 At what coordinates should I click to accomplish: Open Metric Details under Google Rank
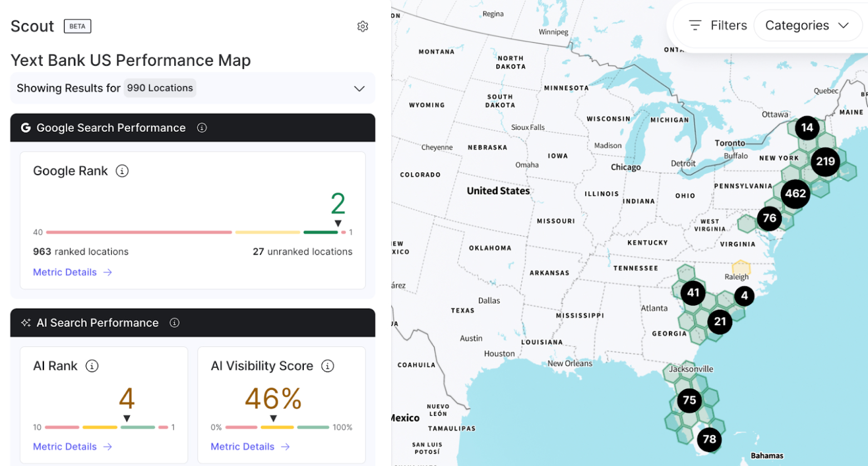(x=72, y=272)
